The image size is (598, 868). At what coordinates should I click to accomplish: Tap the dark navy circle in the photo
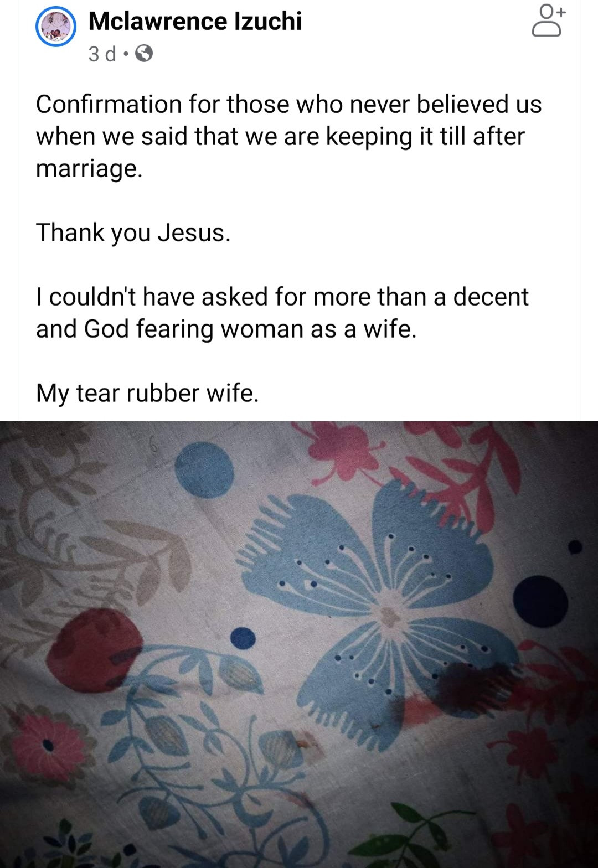tap(540, 601)
